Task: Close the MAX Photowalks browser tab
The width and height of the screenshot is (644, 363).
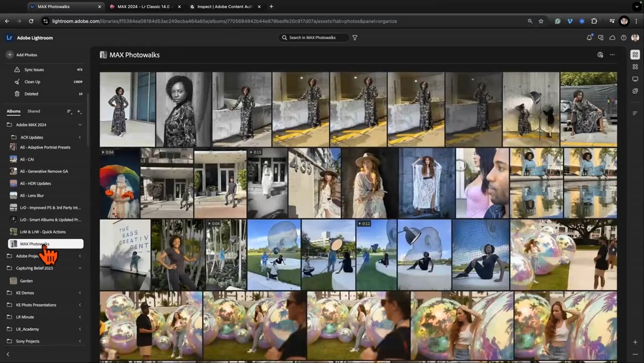Action: [99, 6]
